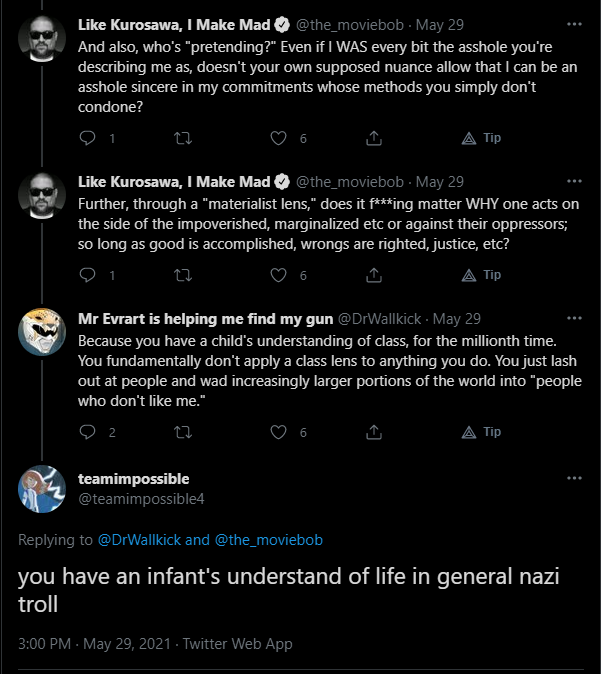Viewport: 601px width, 674px height.
Task: Share the first MovieBob tweet
Action: click(376, 139)
